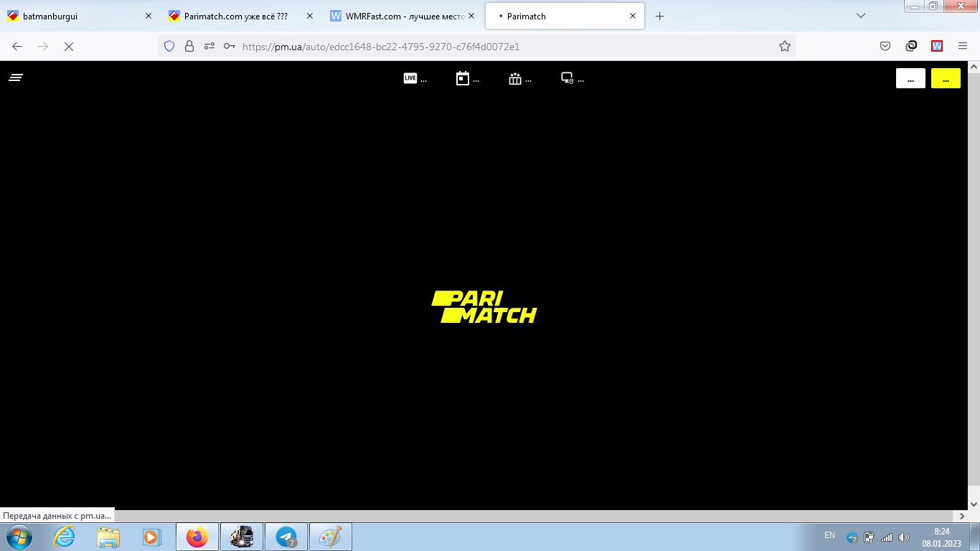Click the white header button
Screen dimensions: 980x551
tap(910, 78)
